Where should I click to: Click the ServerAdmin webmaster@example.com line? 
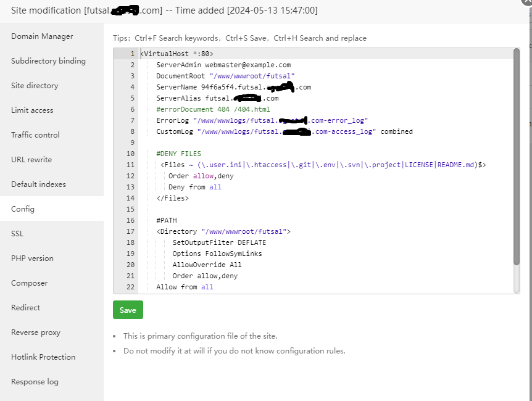tap(223, 65)
